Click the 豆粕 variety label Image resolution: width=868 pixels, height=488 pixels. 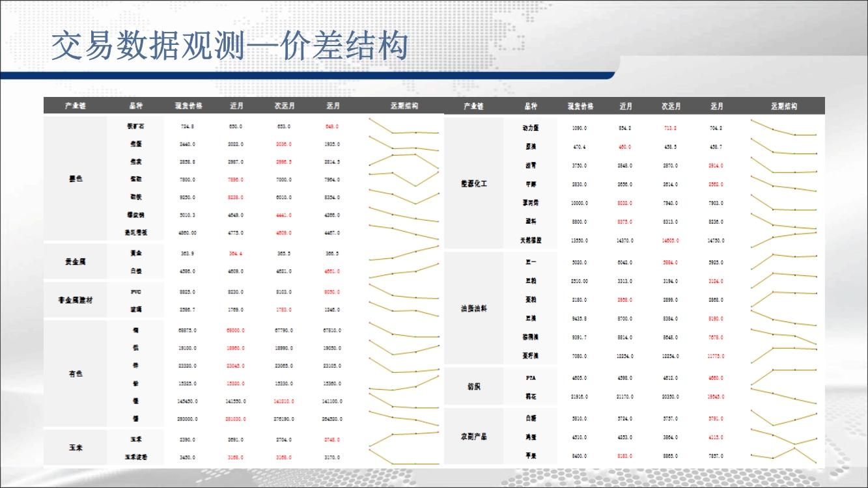pyautogui.click(x=531, y=281)
